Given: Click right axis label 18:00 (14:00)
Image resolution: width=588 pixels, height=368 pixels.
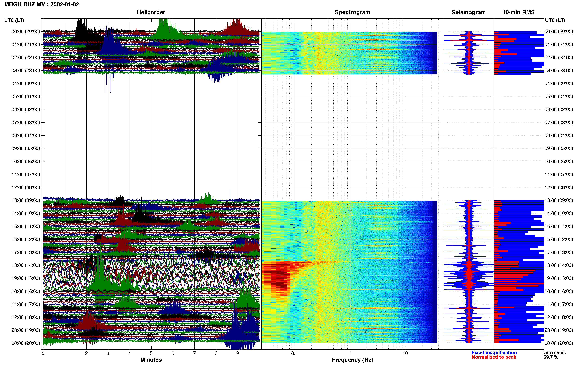Looking at the screenshot, I should coord(559,265).
